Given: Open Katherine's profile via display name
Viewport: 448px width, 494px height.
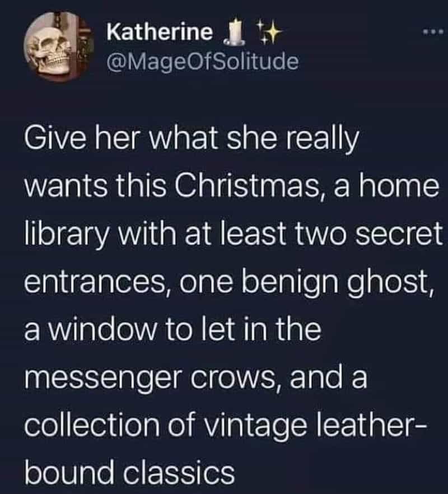Looking at the screenshot, I should tap(160, 32).
